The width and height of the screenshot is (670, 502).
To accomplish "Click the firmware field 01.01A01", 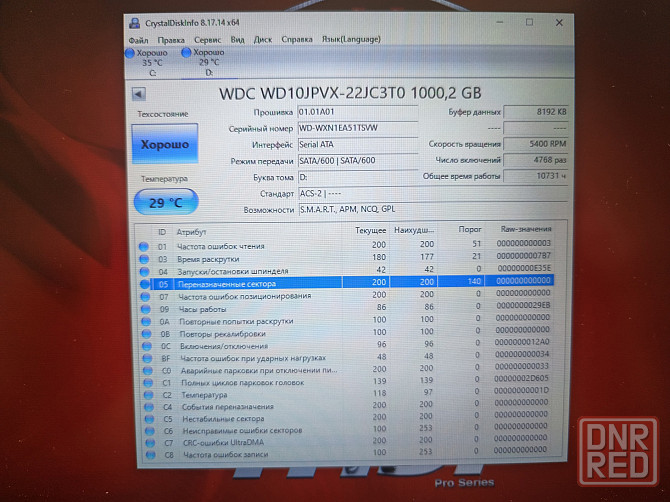I will 358,112.
